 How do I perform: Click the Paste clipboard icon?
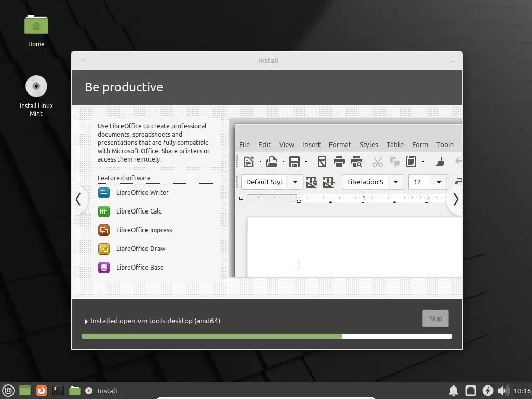[411, 162]
